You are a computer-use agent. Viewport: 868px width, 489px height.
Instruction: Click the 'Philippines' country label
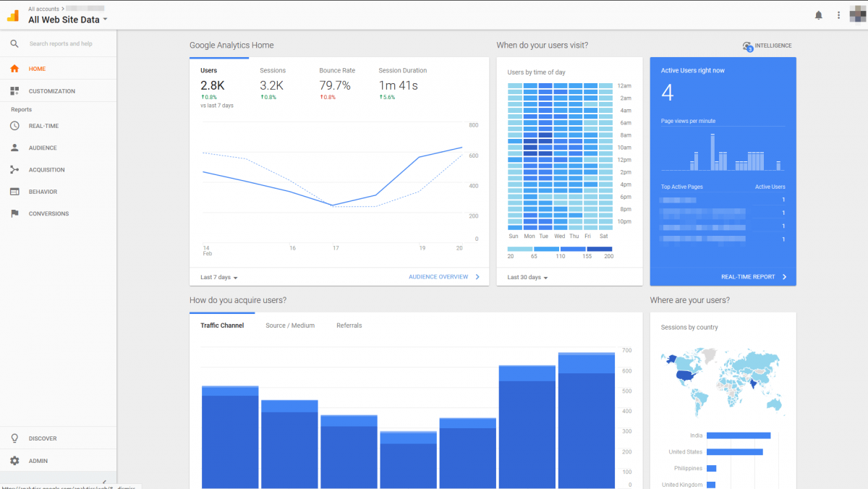(x=688, y=469)
